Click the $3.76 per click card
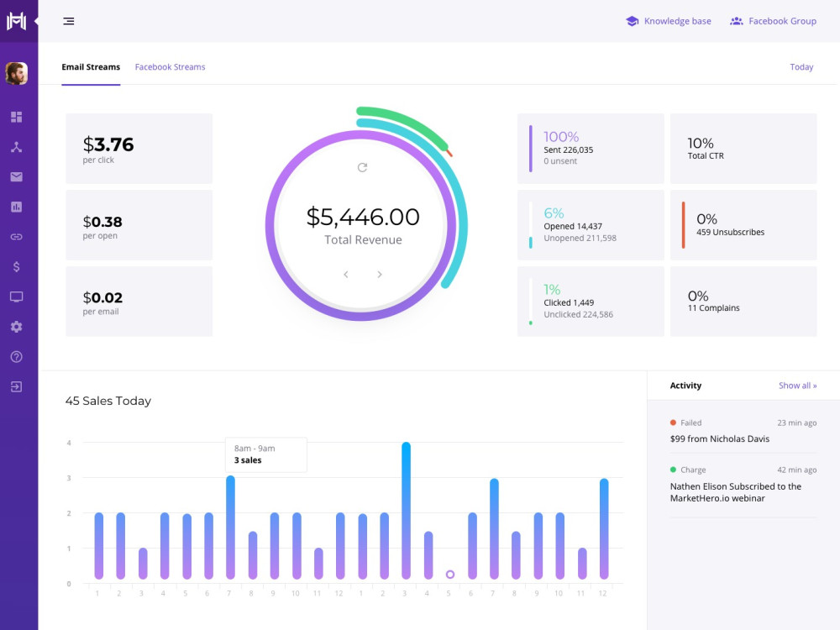Viewport: 840px width, 630px height. coord(139,149)
